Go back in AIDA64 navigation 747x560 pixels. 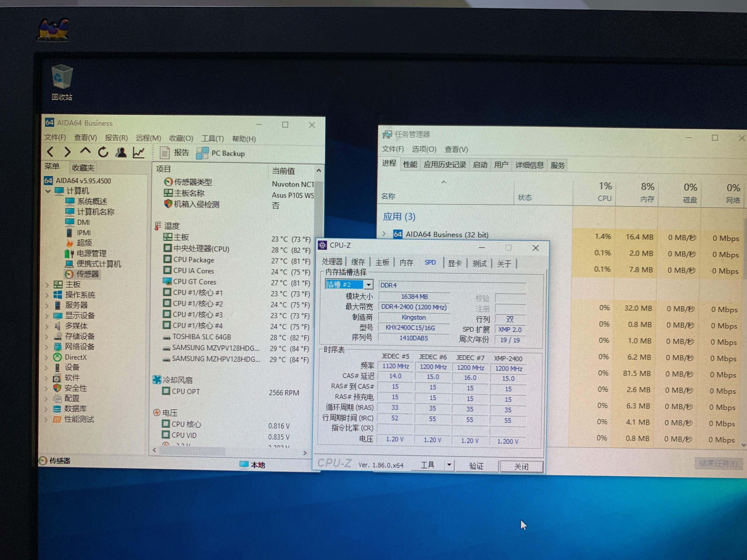(x=50, y=152)
